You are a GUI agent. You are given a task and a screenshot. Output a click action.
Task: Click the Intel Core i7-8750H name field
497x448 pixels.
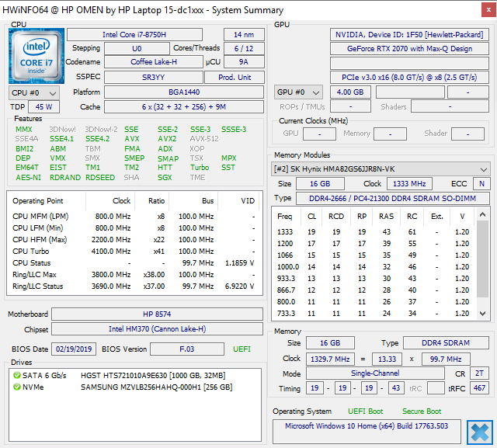[x=134, y=34]
